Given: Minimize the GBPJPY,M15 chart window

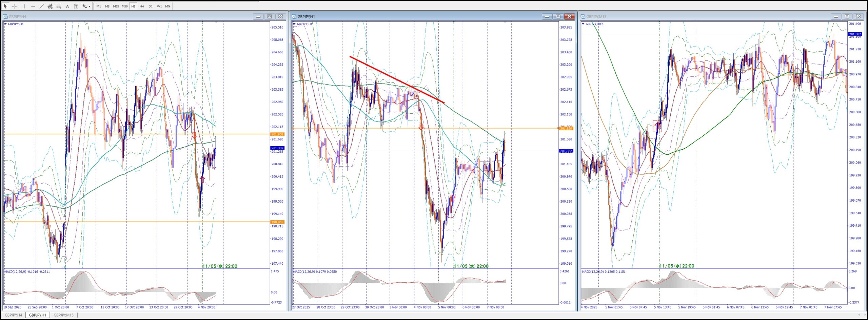Looking at the screenshot, I should pyautogui.click(x=836, y=16).
